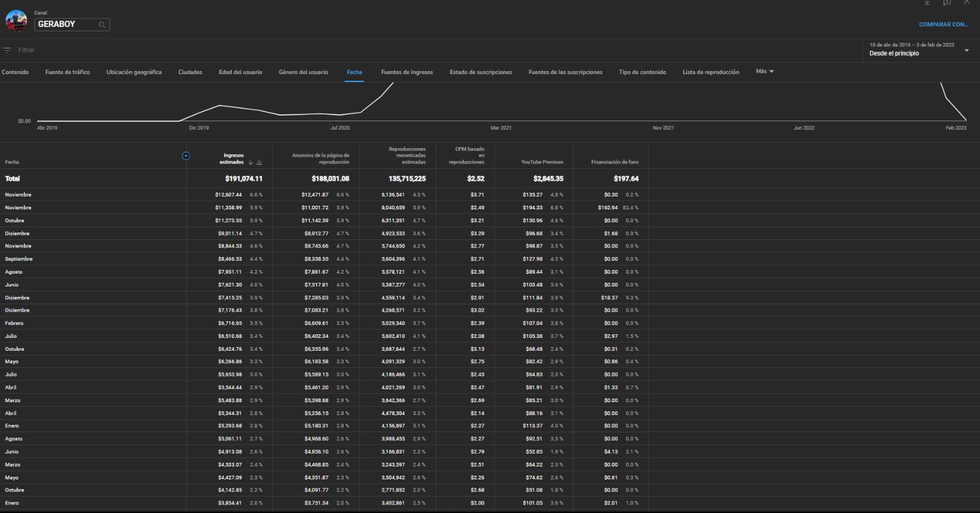Click the GERABOY channel avatar
980x513 pixels.
pos(16,21)
